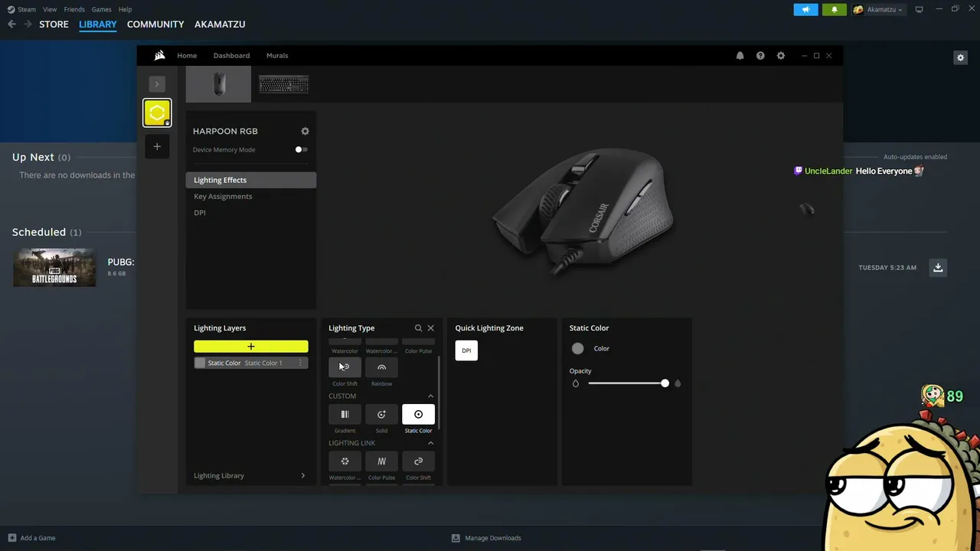Choose the Gradient custom lighting type
Image resolution: width=980 pixels, height=551 pixels.
pos(345,414)
